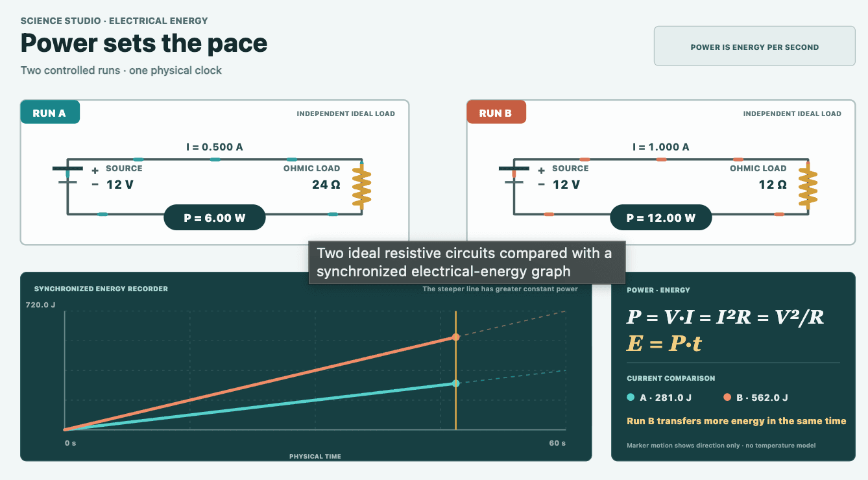Click the orange Run B energy line
Image resolution: width=868 pixels, height=480 pixels.
259,383
